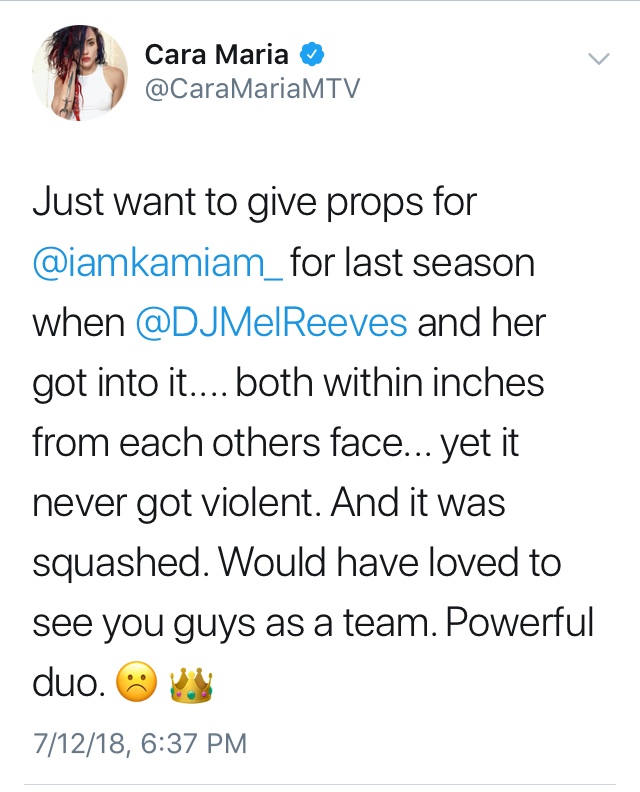Open Cara Maria's profile picture

coord(80,73)
